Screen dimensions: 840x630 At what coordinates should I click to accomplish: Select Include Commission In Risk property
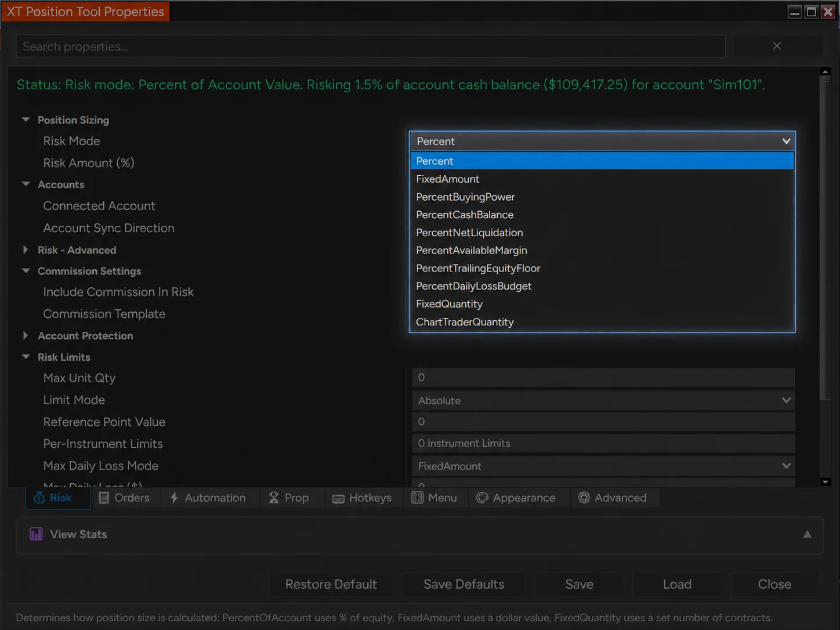click(118, 292)
